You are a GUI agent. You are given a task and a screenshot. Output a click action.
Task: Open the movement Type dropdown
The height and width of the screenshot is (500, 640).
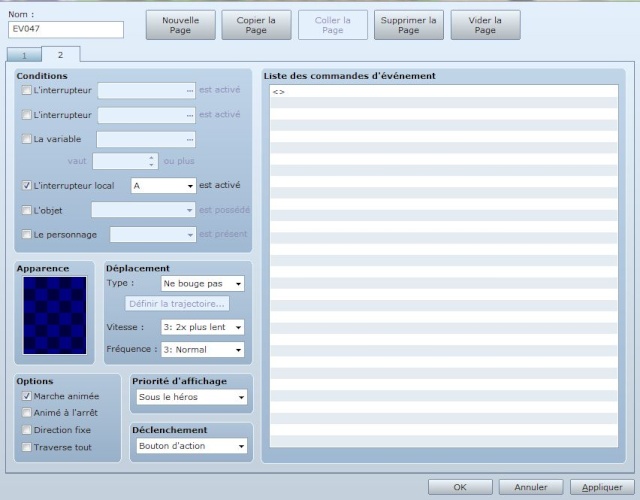(202, 284)
